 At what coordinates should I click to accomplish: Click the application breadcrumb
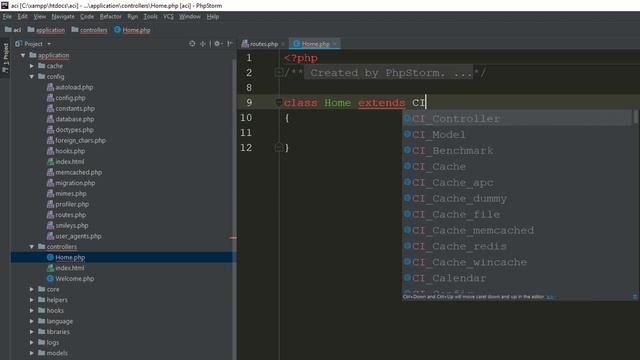[x=46, y=30]
